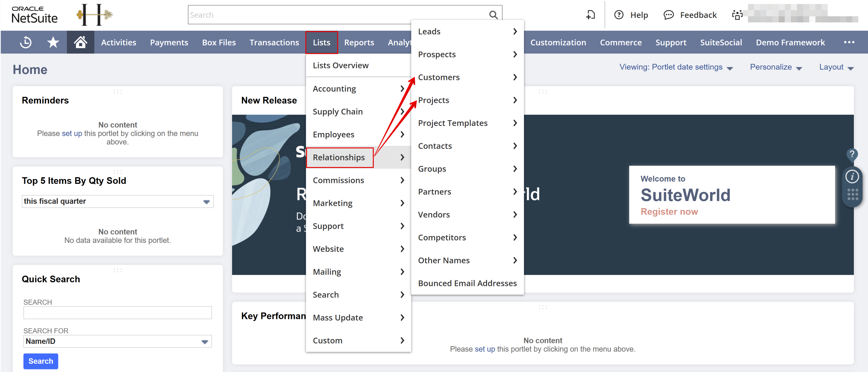Open the Customization menu

(x=558, y=42)
